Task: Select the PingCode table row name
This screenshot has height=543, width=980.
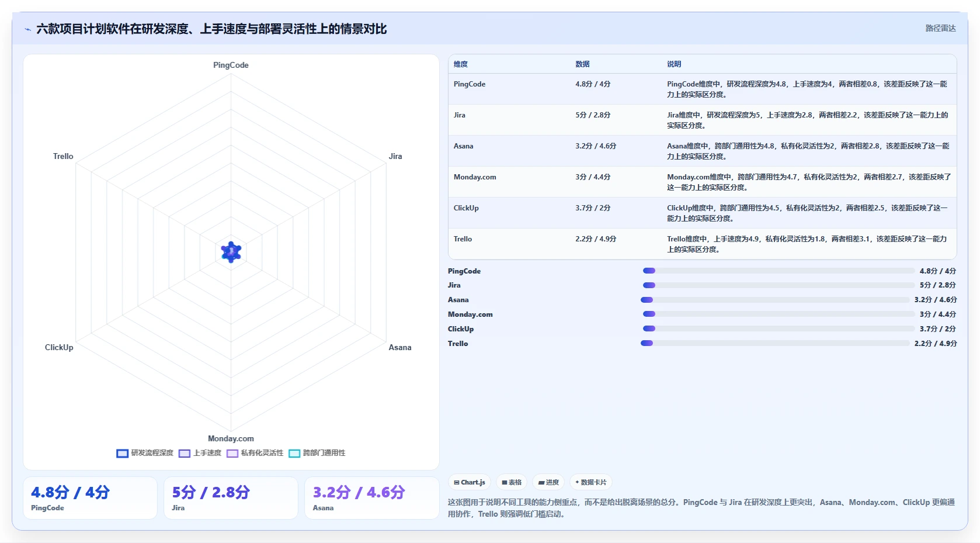Action: coord(470,84)
